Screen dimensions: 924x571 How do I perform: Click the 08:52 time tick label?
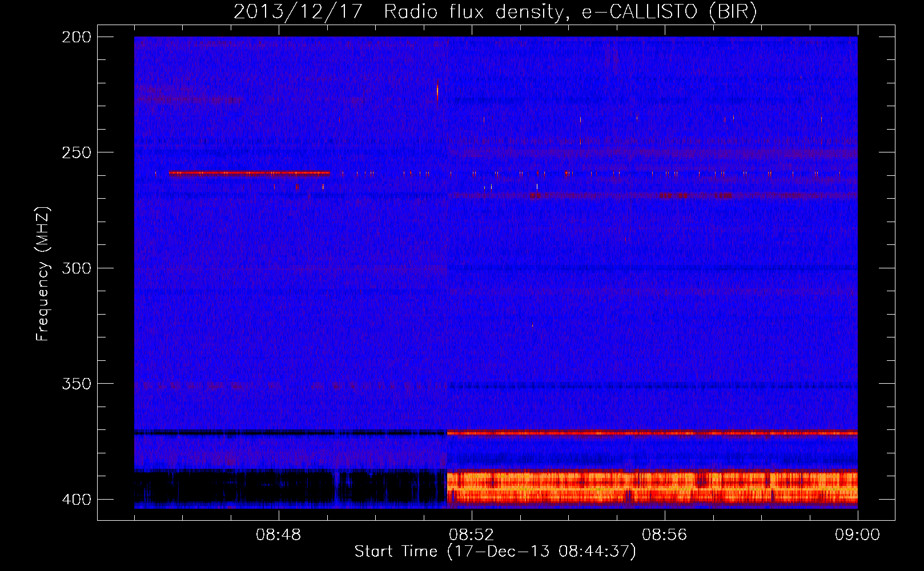(471, 535)
